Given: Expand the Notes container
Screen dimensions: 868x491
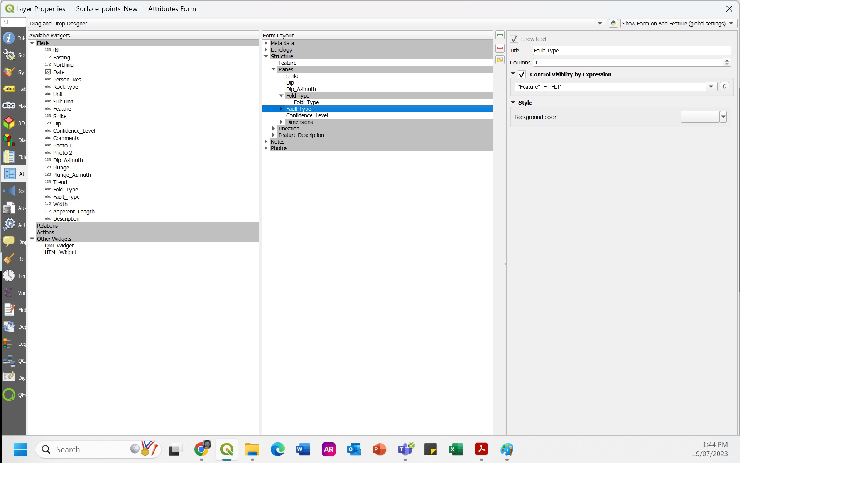Looking at the screenshot, I should [x=266, y=142].
